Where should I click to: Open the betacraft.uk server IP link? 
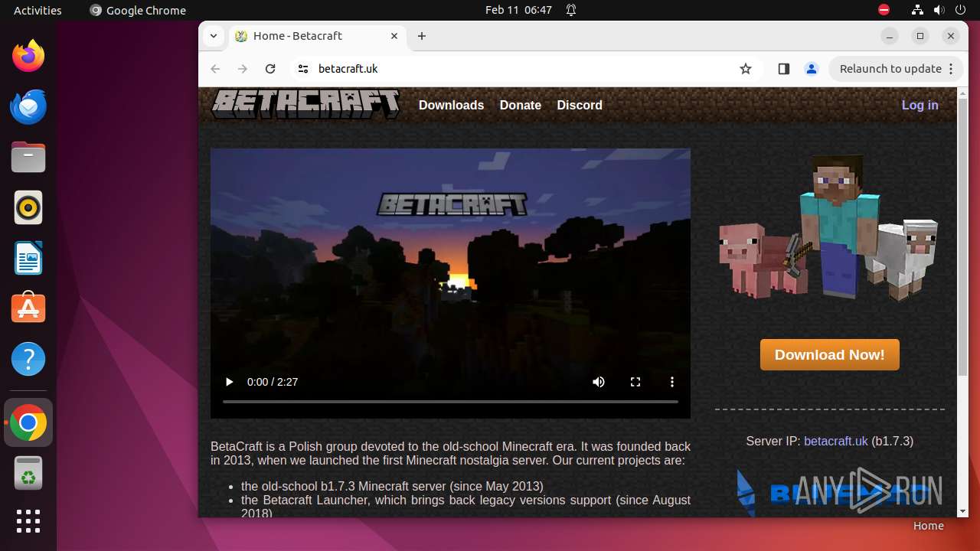pyautogui.click(x=836, y=441)
